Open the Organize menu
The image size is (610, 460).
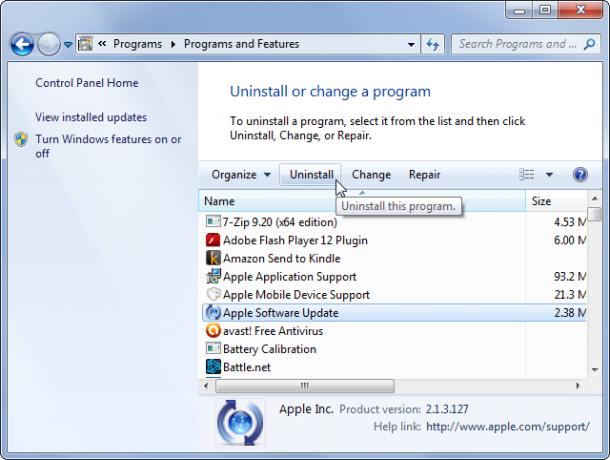pyautogui.click(x=241, y=175)
